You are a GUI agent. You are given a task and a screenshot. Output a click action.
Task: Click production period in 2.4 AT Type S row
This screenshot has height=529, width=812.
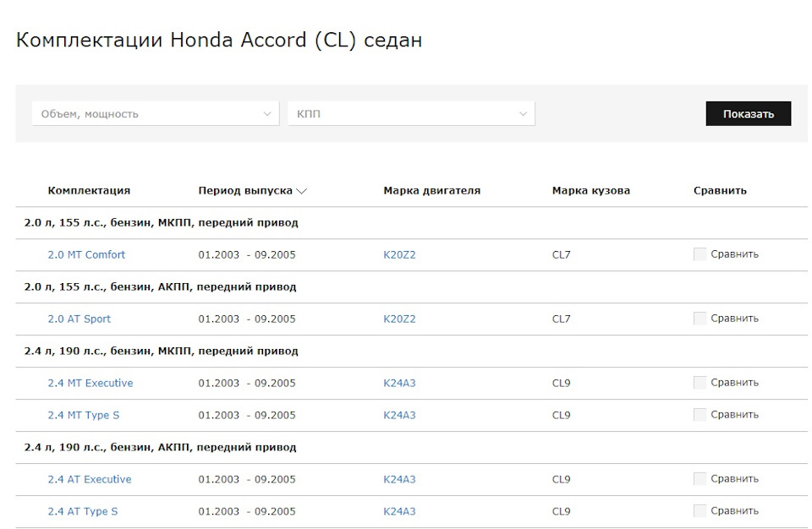coord(247,511)
